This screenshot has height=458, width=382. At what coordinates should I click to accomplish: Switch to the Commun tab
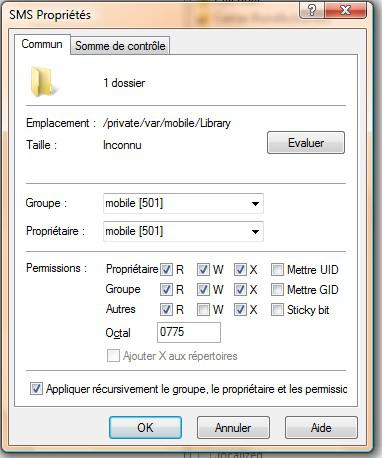coord(42,44)
